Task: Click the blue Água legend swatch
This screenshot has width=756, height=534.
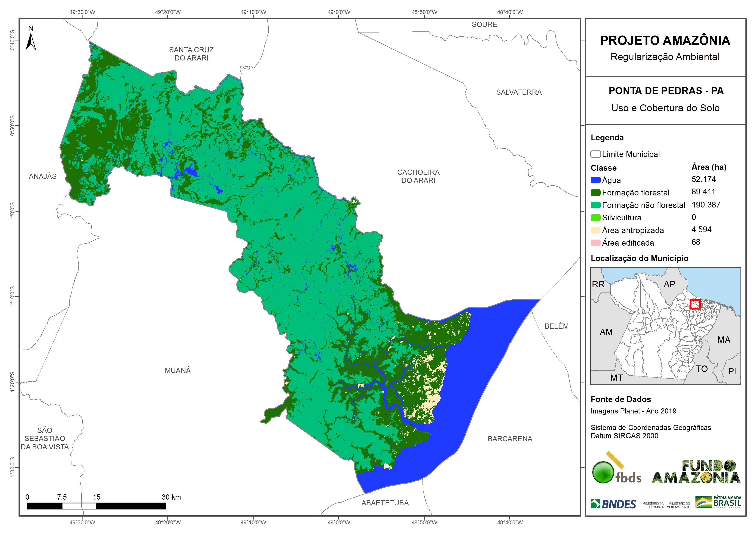Action: pos(595,180)
